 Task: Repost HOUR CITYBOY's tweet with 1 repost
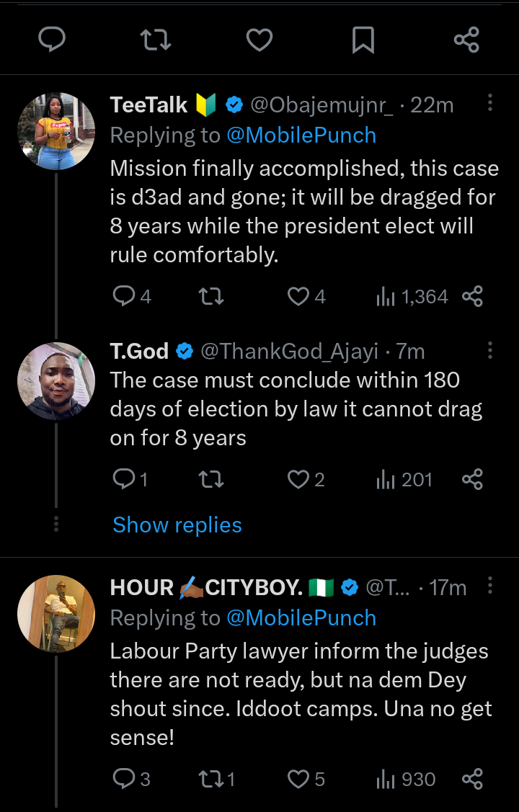215,779
